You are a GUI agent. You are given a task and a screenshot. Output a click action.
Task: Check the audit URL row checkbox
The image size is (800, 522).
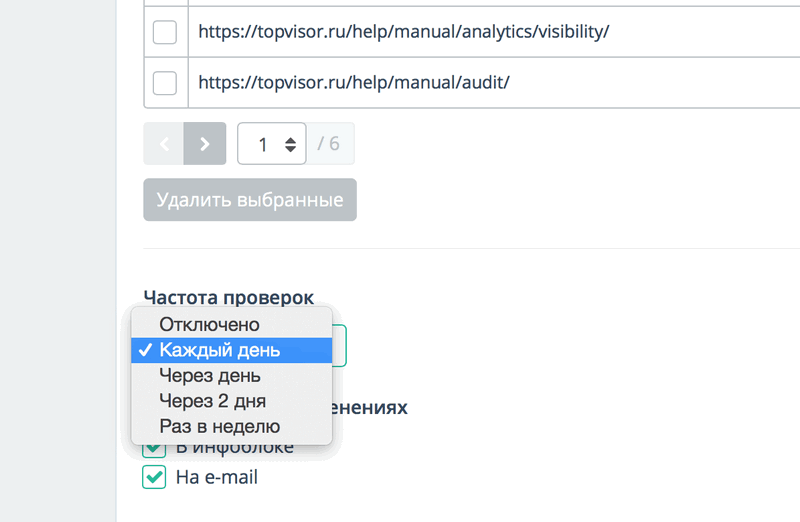[x=164, y=82]
